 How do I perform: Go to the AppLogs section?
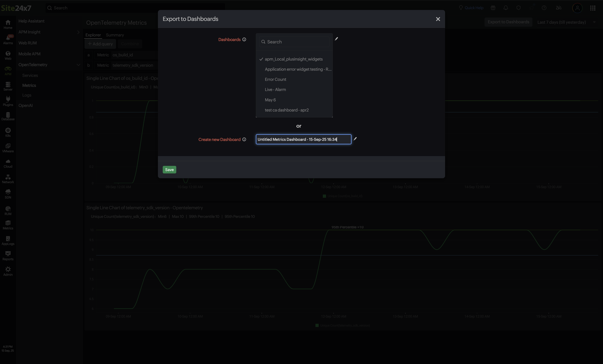click(8, 240)
